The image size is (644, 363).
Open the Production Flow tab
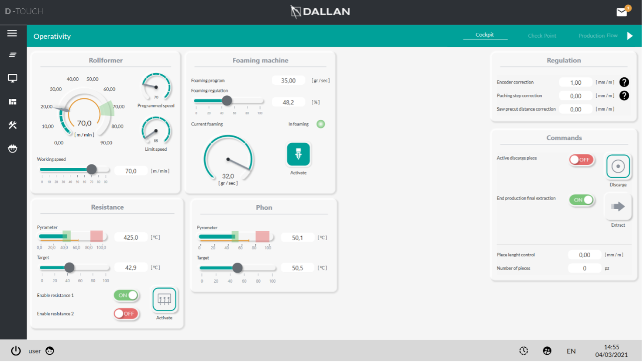point(598,35)
